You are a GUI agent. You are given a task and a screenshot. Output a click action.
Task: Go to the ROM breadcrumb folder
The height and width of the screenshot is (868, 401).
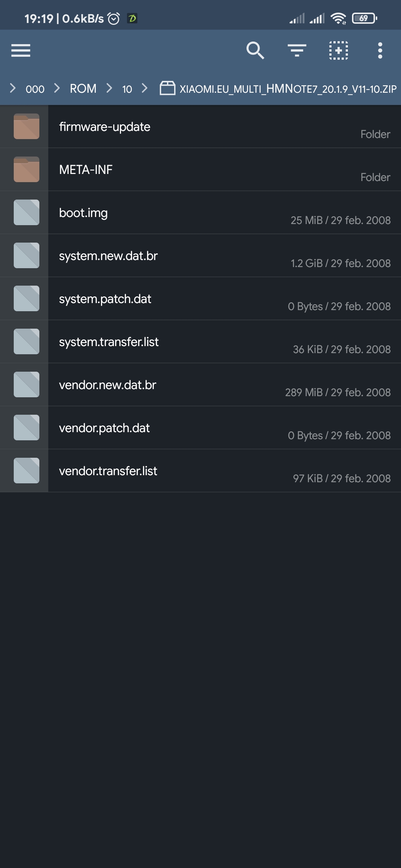83,89
